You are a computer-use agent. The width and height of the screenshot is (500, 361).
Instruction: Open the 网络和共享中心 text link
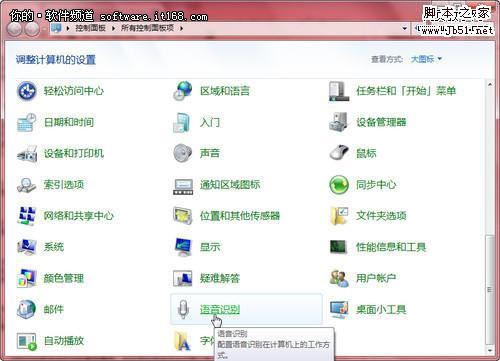click(x=79, y=216)
